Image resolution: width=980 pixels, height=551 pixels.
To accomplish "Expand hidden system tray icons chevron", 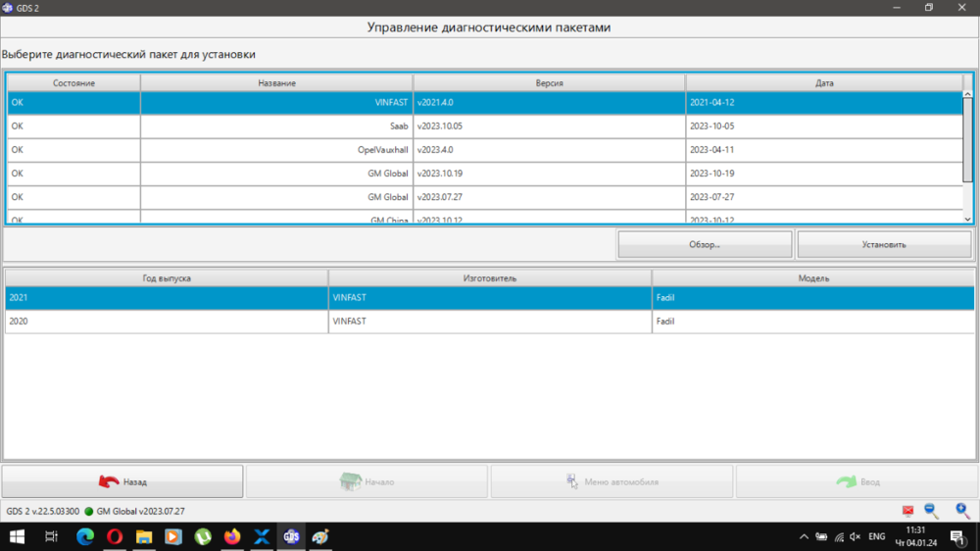I will pos(804,536).
